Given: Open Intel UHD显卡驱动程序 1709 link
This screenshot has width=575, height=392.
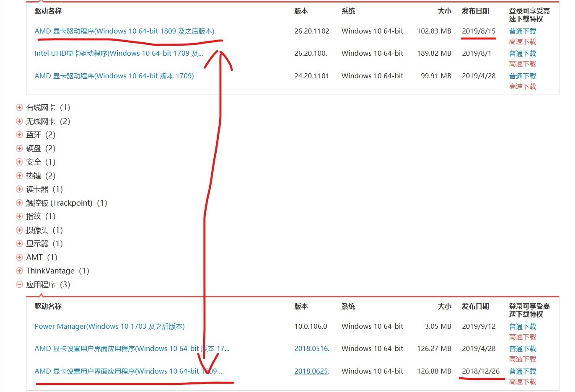Looking at the screenshot, I should tap(119, 53).
